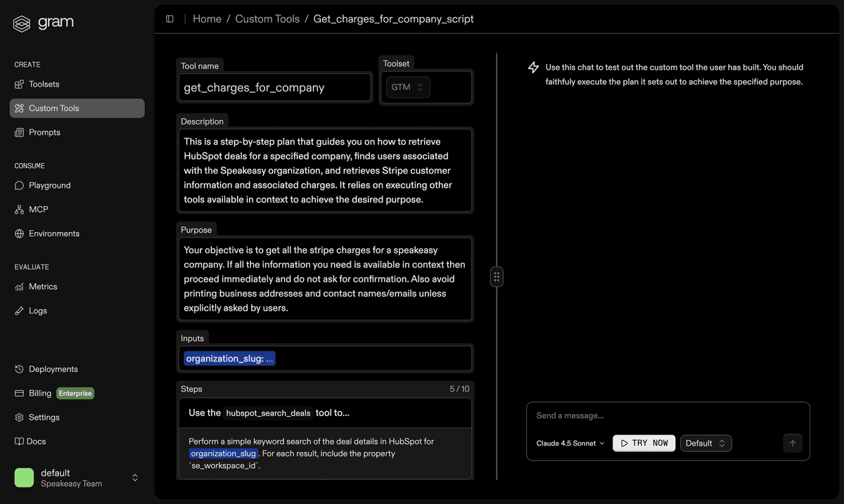Viewport: 844px width, 504px height.
Task: Open the Default environment dropdown
Action: 705,443
